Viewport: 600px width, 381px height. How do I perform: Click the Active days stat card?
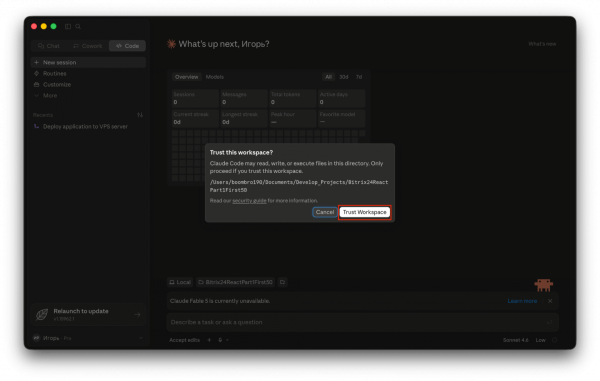(341, 98)
